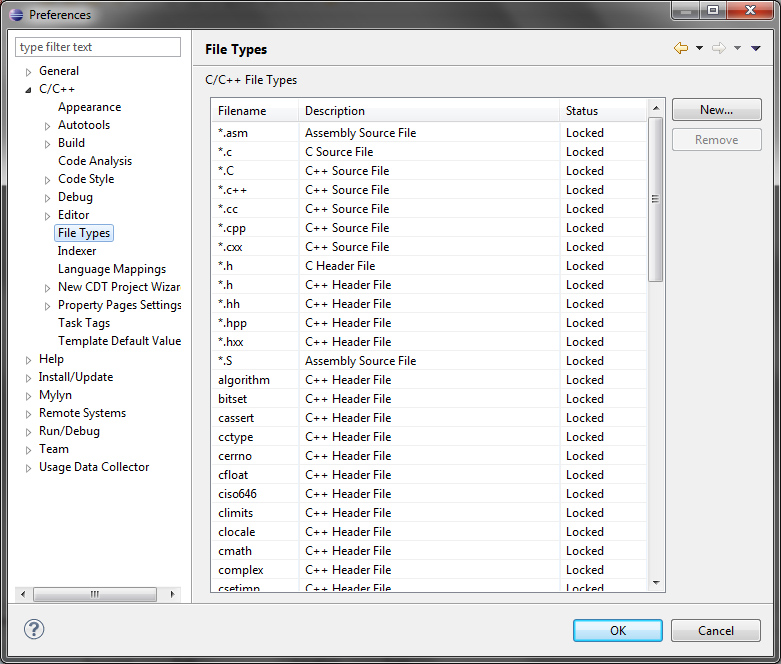The width and height of the screenshot is (781, 664).
Task: Collapse the C/C++ tree node
Action: [29, 90]
